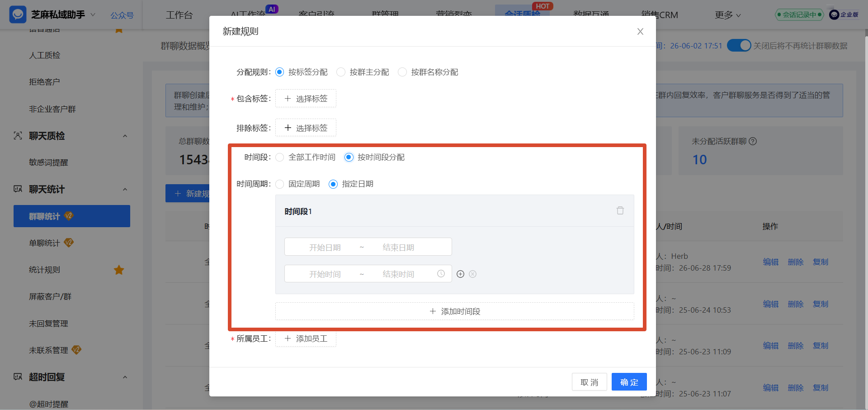Click the 新建规则 button behind dialog

point(188,194)
